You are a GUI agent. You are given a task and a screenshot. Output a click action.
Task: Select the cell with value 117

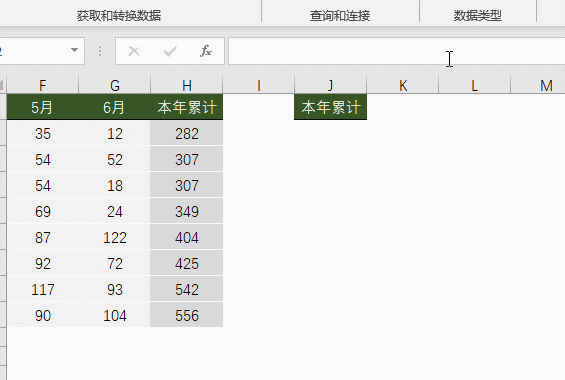pyautogui.click(x=43, y=289)
